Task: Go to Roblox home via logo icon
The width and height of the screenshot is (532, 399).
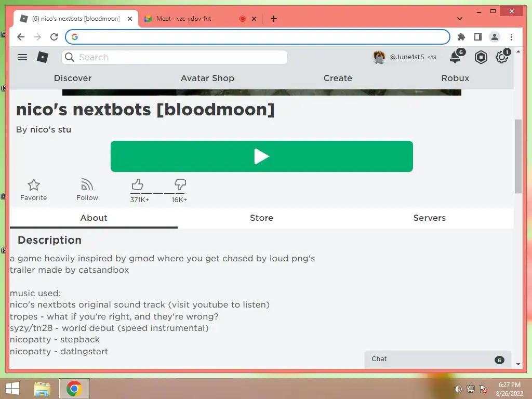Action: [43, 57]
